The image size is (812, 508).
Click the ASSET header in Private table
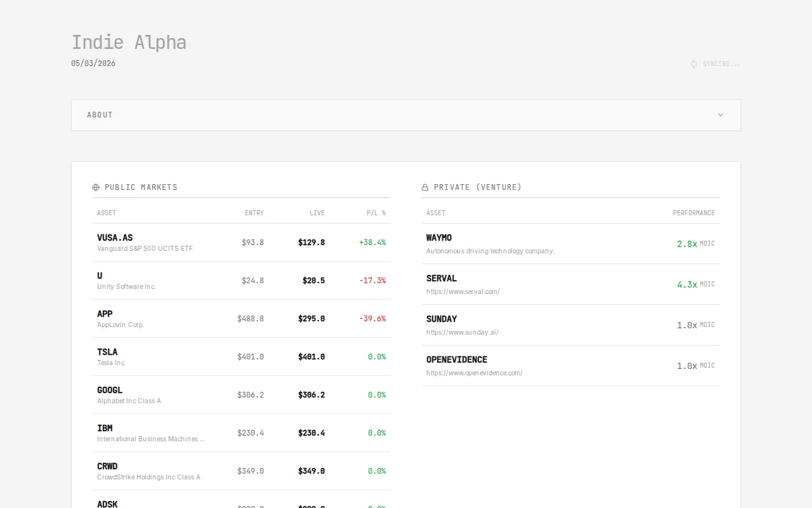[x=436, y=213]
